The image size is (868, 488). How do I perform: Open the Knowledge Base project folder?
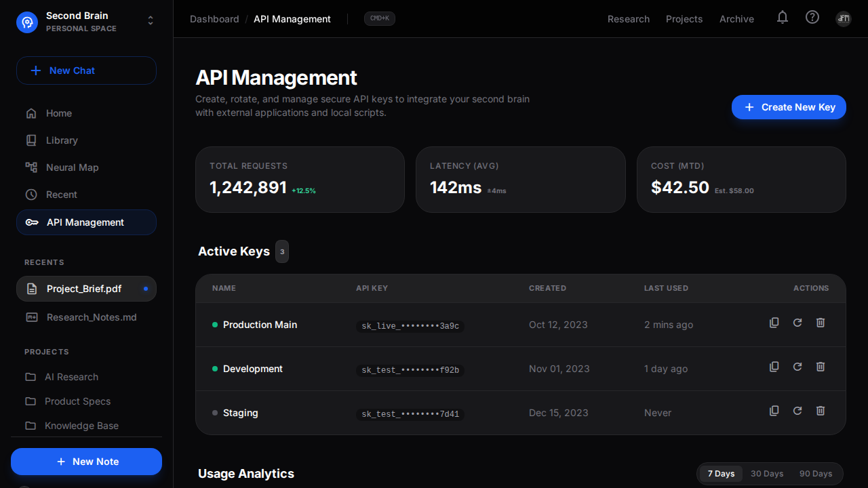click(x=81, y=426)
